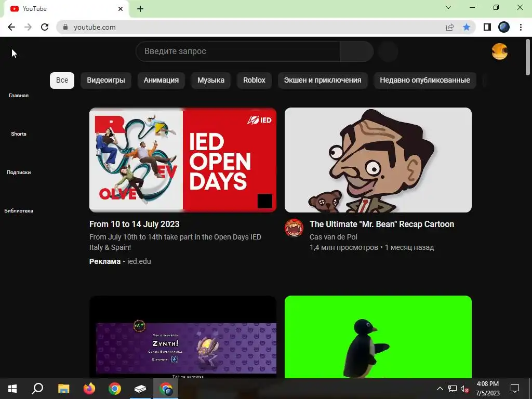
Task: Open the YouTube account avatar
Action: pos(500,51)
